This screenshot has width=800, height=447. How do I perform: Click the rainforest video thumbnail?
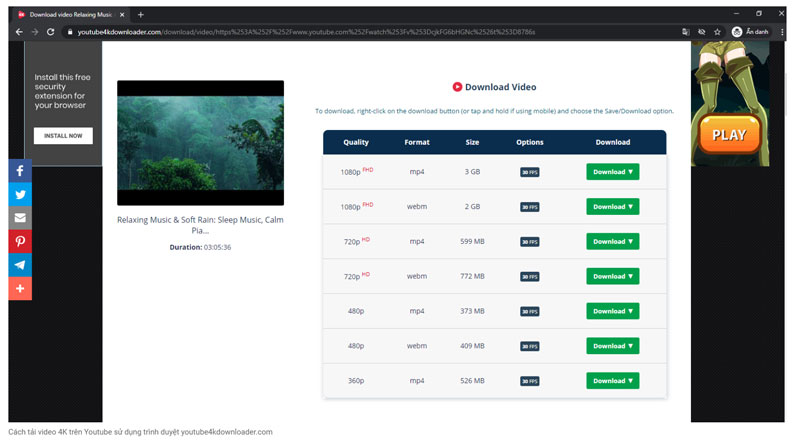tap(201, 143)
